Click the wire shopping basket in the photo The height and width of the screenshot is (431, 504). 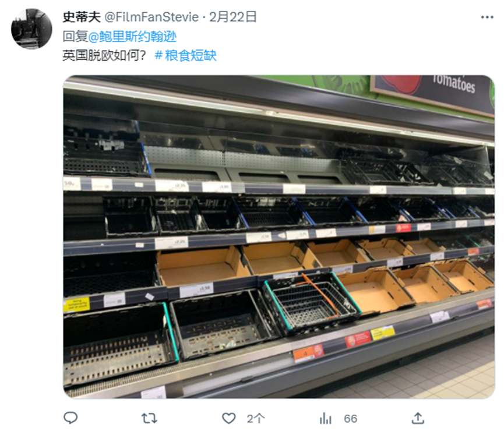[x=312, y=302]
